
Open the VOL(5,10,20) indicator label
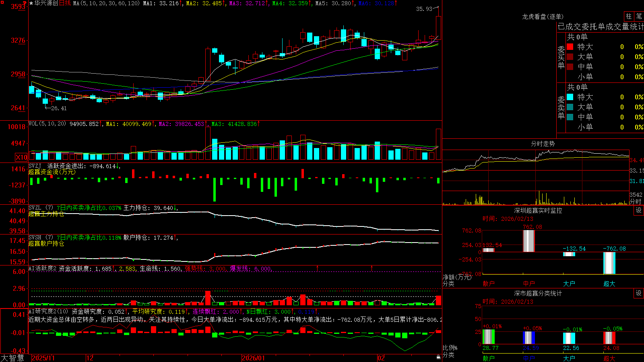click(47, 124)
